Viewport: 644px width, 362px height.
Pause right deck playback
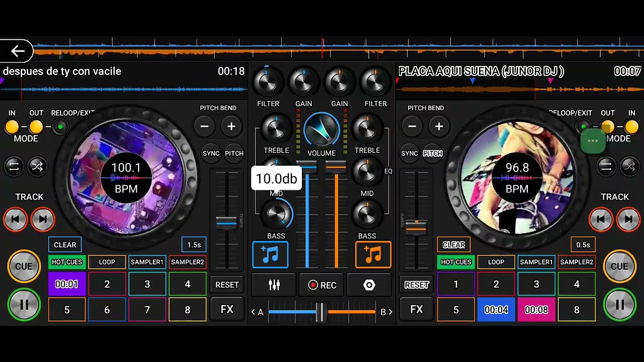tap(619, 304)
